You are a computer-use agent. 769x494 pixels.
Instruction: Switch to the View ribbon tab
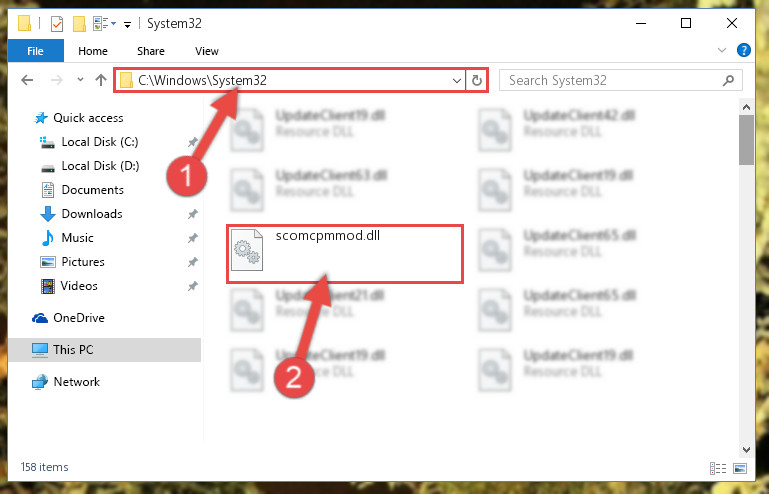[x=206, y=51]
